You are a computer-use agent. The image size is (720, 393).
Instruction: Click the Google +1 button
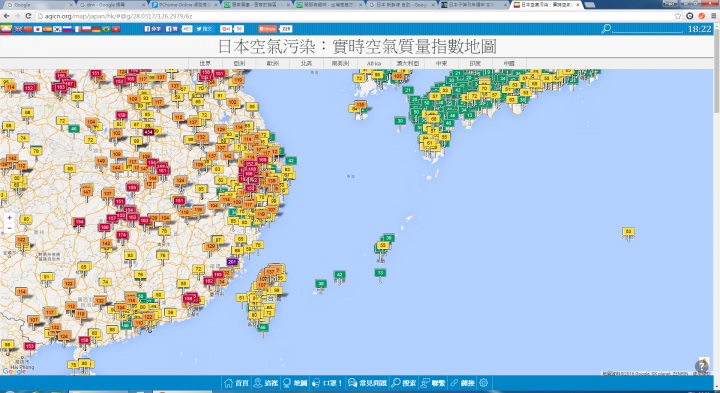[x=226, y=28]
